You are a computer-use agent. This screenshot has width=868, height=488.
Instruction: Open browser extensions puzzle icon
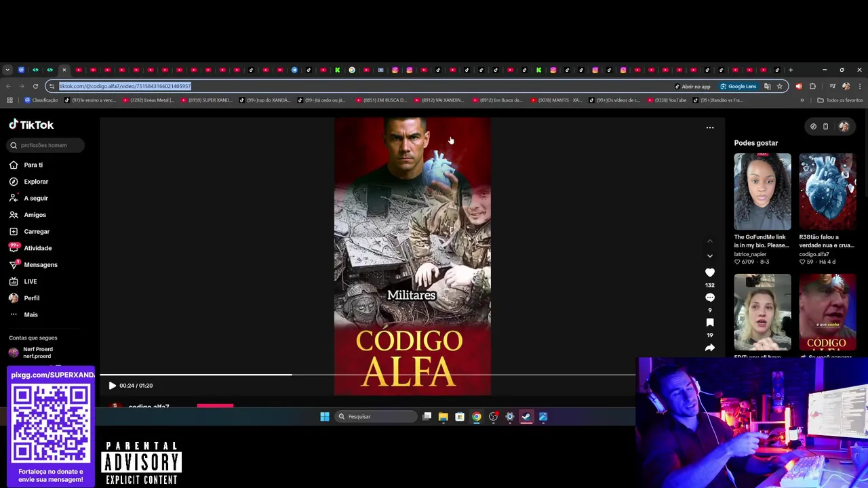(812, 87)
